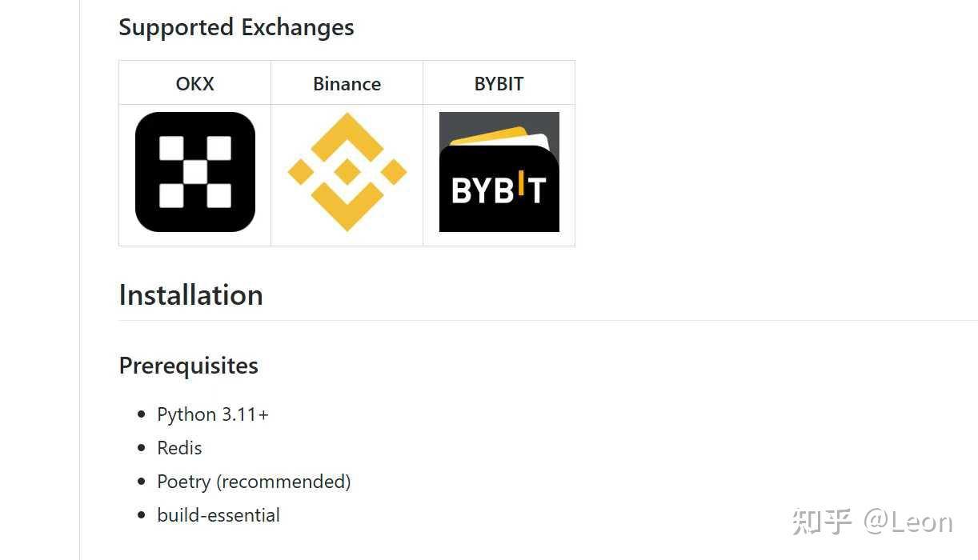Select the Binance column header
978x560 pixels.
(347, 84)
